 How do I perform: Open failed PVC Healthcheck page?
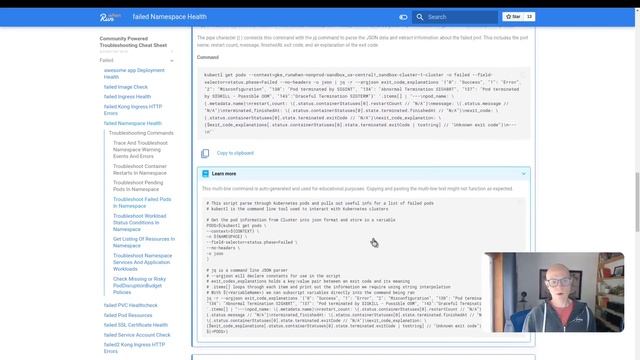pyautogui.click(x=131, y=305)
